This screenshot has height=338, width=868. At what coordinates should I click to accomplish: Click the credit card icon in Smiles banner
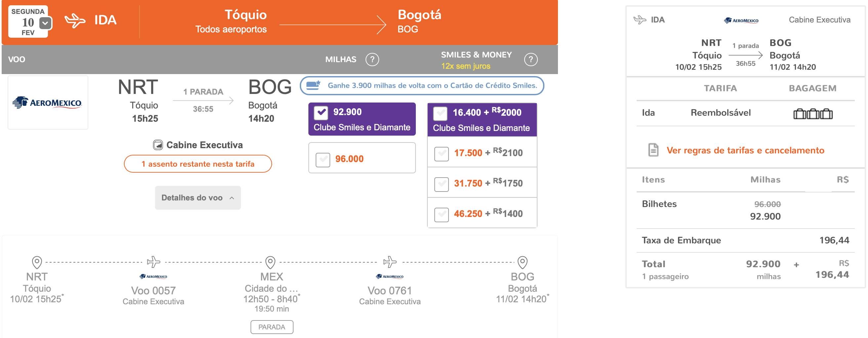pos(313,85)
